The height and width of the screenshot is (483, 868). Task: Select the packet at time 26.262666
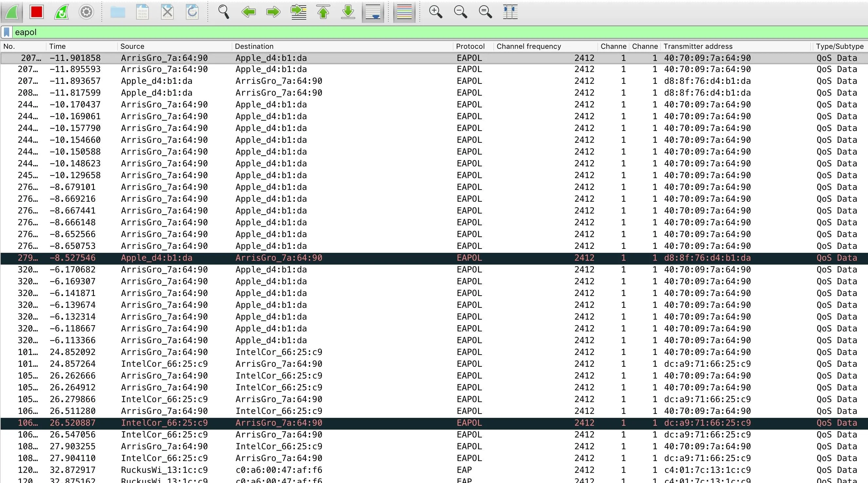coord(434,376)
